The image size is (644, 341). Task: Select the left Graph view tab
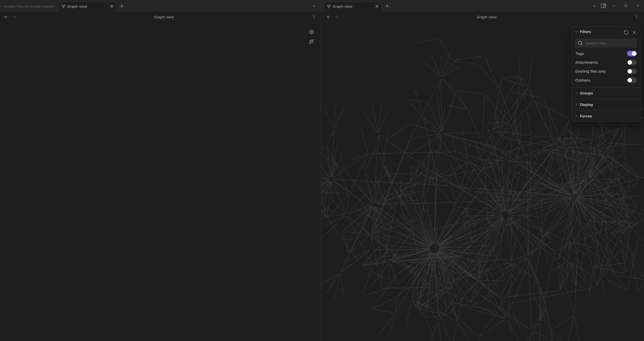(x=87, y=6)
